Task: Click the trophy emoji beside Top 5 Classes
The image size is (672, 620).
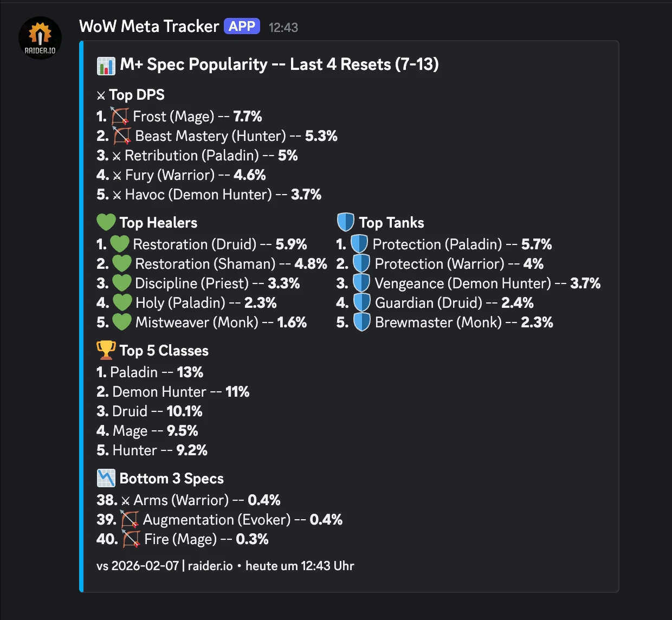Action: tap(106, 350)
